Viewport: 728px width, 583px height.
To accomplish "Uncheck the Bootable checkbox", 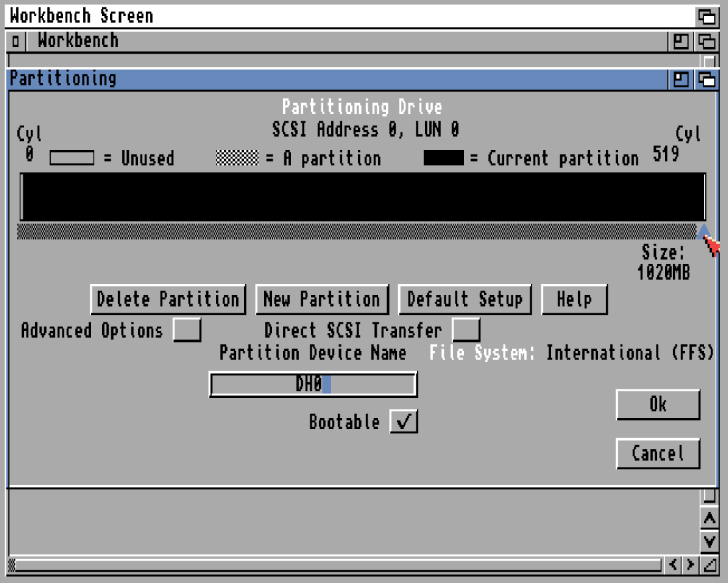I will 404,421.
